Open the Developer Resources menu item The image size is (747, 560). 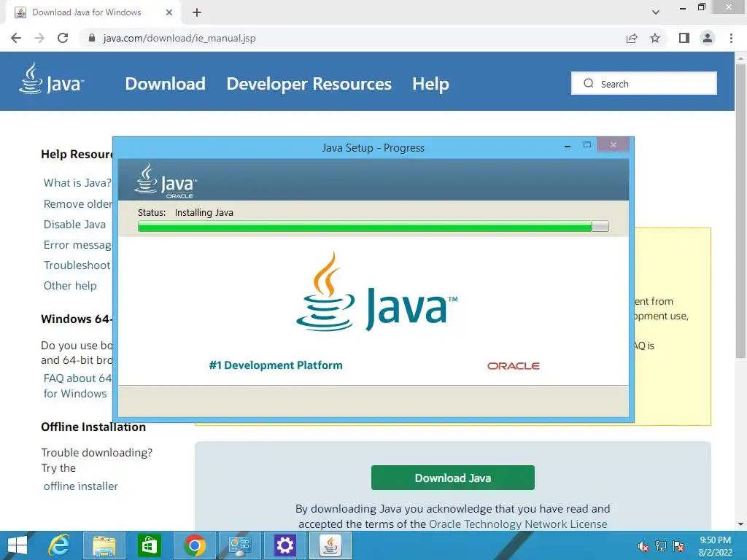tap(309, 84)
